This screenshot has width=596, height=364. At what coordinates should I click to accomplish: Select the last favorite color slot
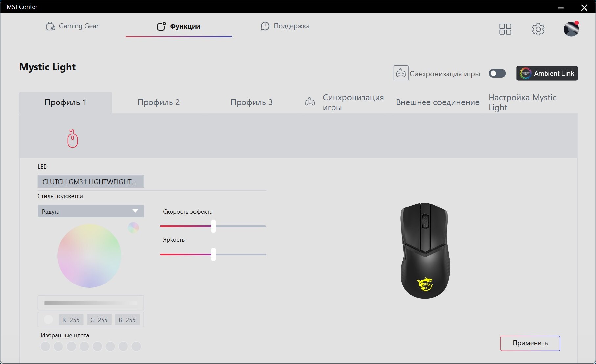pos(136,346)
